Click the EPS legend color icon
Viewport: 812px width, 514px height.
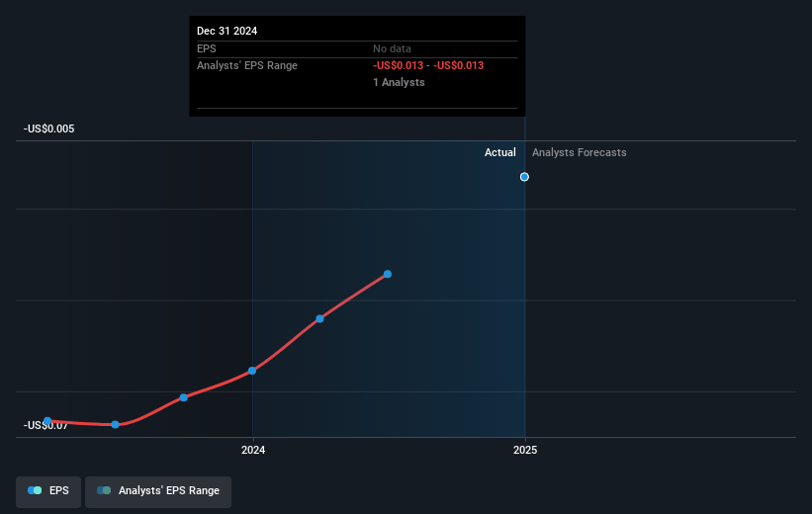[x=35, y=490]
